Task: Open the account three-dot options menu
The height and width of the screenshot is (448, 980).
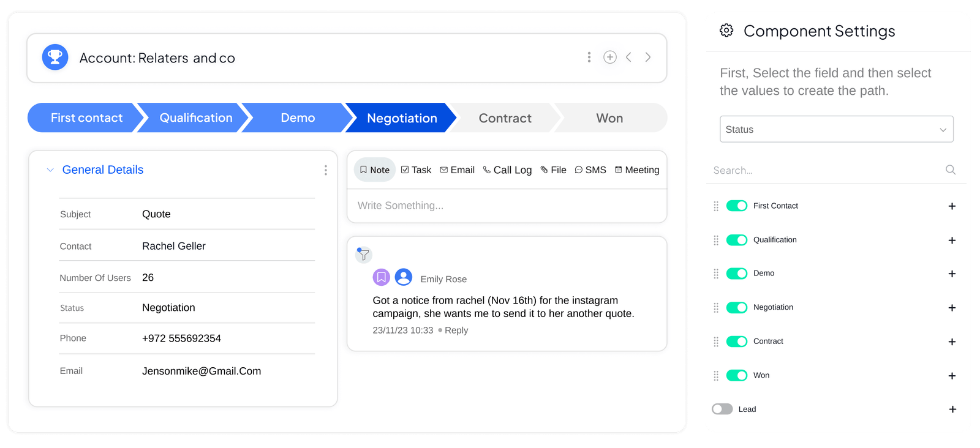Action: pos(589,57)
